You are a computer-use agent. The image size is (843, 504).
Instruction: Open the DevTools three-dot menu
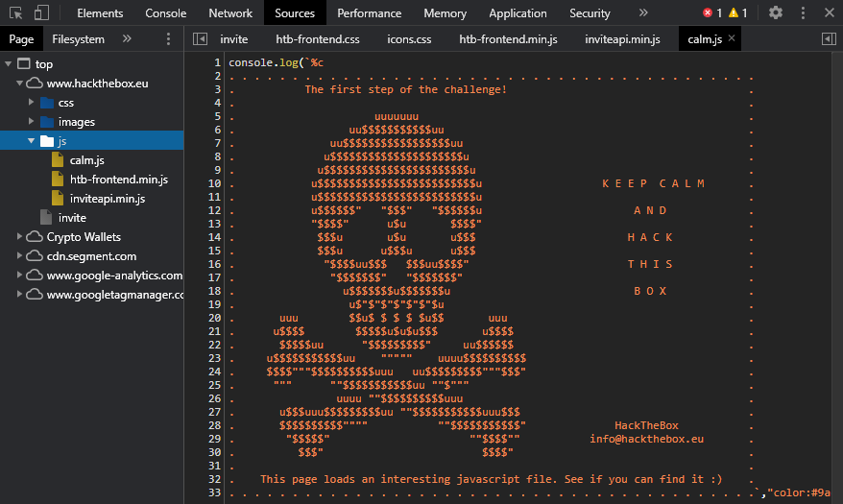[x=803, y=12]
